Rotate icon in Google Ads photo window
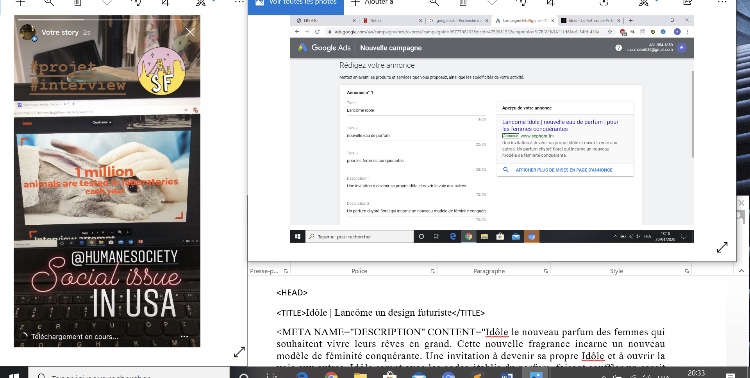Screen dimensions: 750x378 click(522, 3)
